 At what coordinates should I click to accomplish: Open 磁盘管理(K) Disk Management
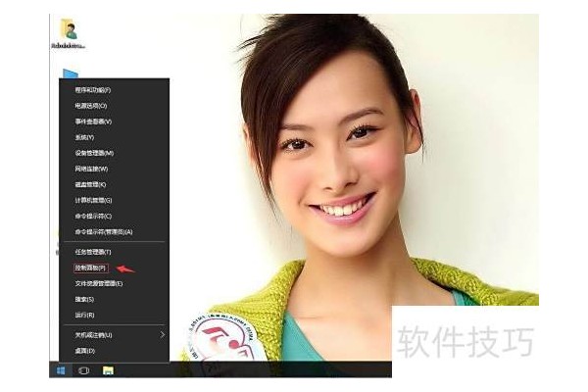tap(114, 184)
